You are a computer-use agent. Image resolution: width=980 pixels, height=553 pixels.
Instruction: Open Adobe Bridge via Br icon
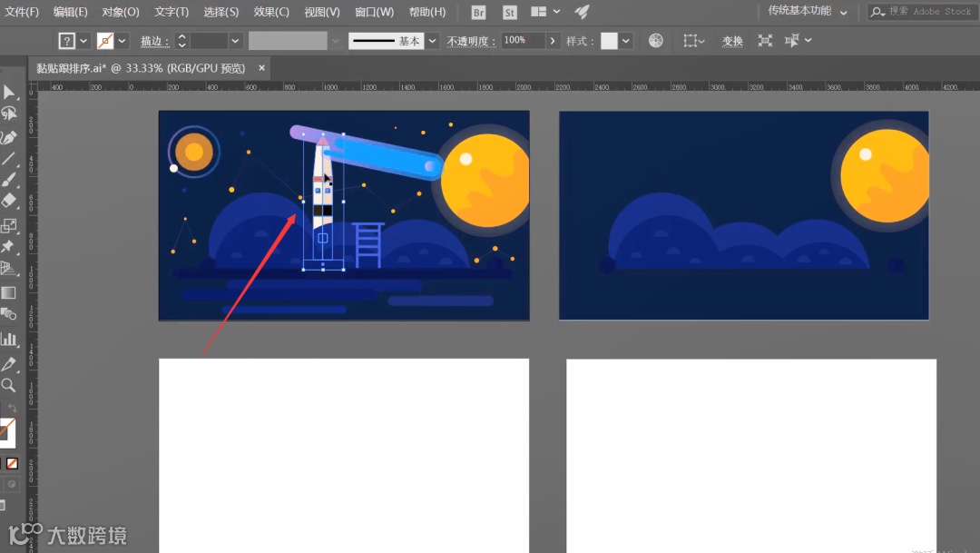point(478,12)
